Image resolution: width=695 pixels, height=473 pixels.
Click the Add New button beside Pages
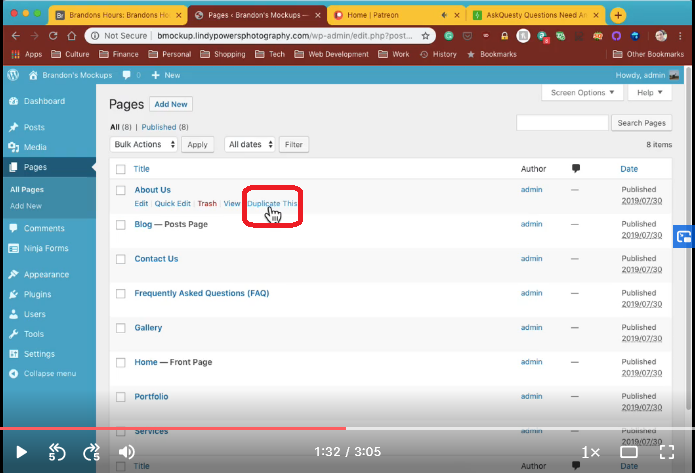click(171, 104)
